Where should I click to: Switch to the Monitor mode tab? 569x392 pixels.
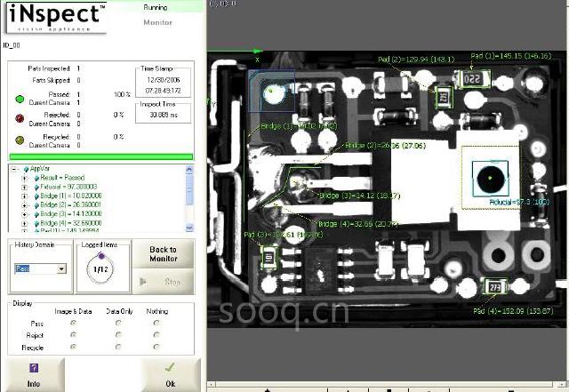(x=157, y=22)
